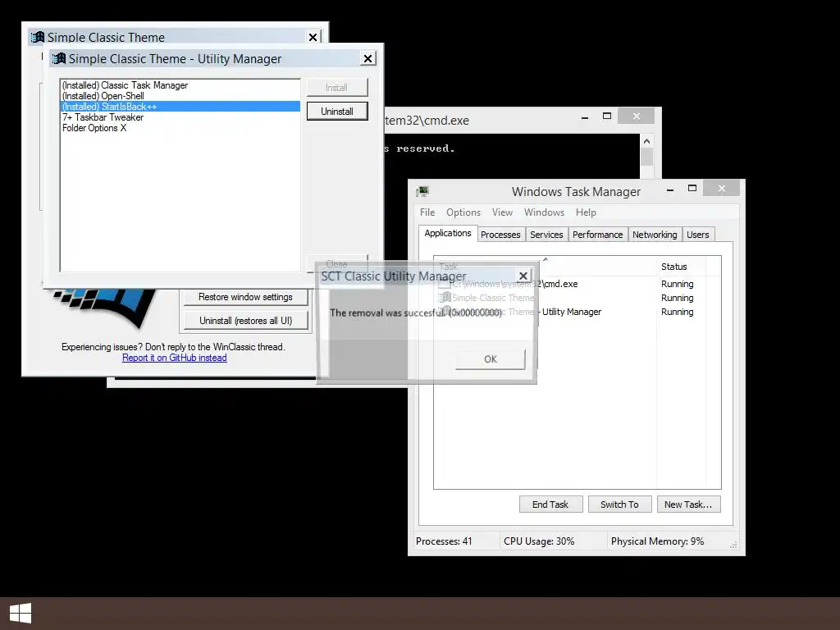Open the Options menu in Task Manager
The width and height of the screenshot is (840, 630).
[x=463, y=212]
